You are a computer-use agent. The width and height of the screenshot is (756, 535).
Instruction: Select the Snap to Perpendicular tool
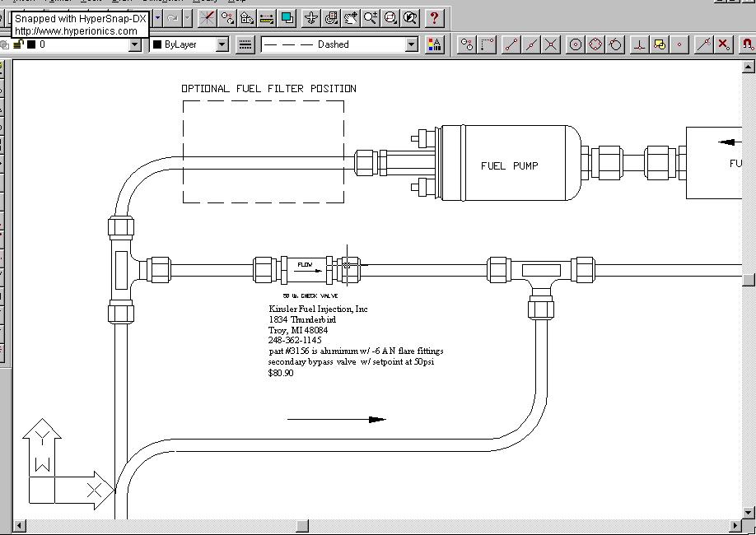(x=640, y=44)
